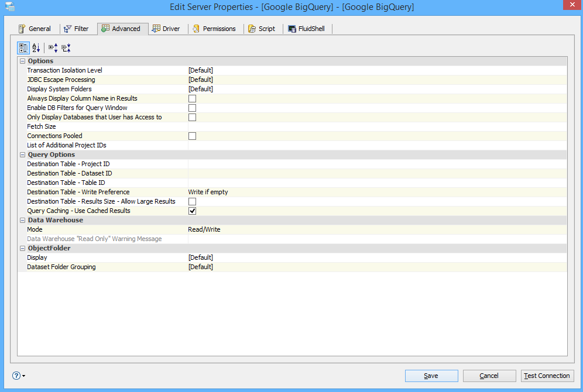This screenshot has height=392, width=583.
Task: Switch to the Script tab
Action: coord(262,29)
